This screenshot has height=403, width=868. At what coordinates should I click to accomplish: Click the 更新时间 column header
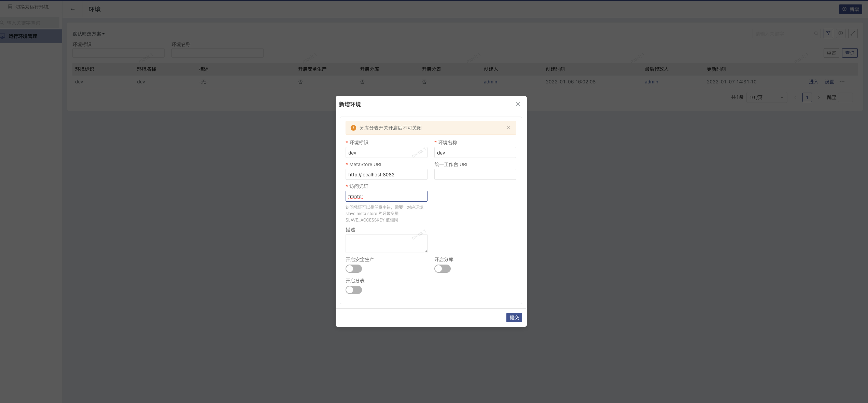point(716,69)
